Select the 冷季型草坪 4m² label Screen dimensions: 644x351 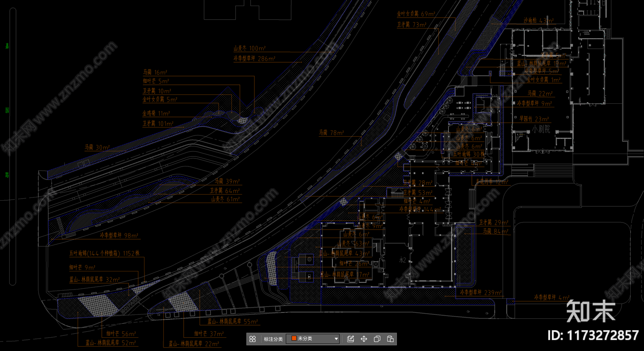tap(552, 298)
